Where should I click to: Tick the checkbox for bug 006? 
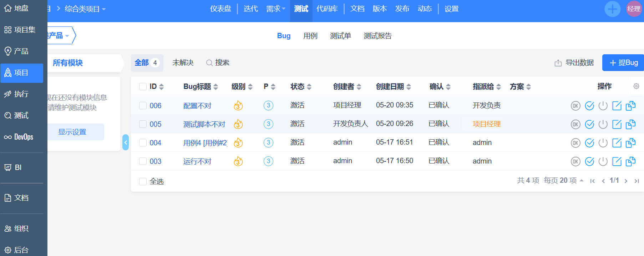[x=143, y=106]
